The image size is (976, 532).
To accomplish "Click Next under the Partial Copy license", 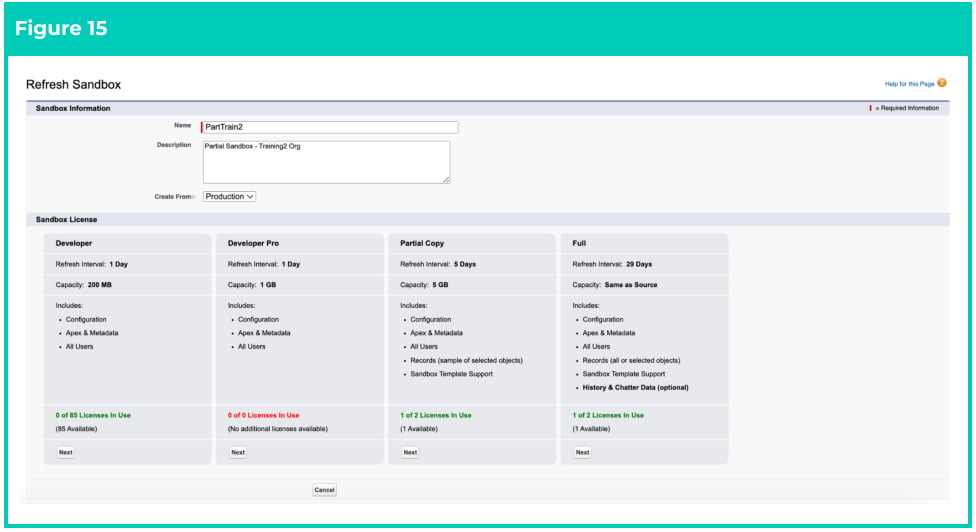I will coord(410,452).
